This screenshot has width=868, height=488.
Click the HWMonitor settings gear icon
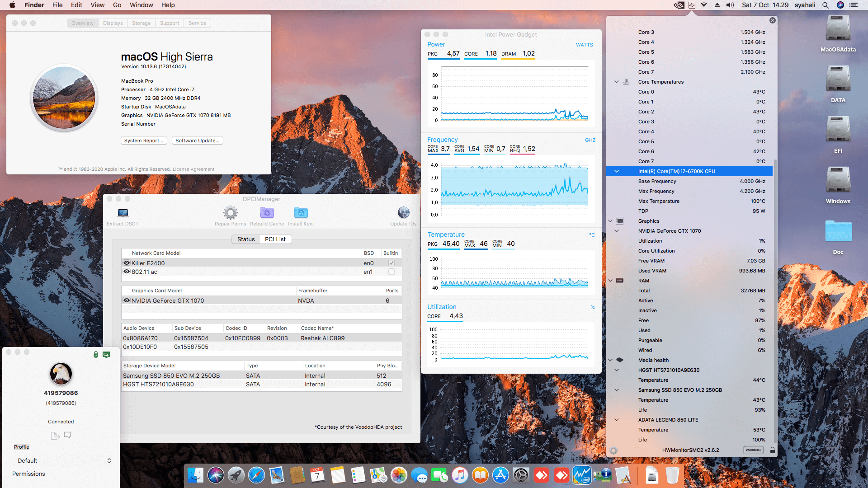[x=613, y=450]
